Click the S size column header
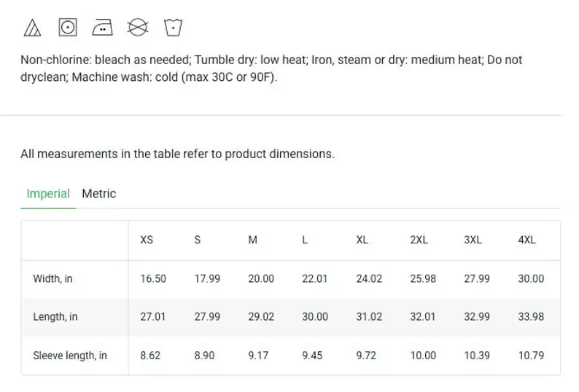Image resolution: width=579 pixels, height=392 pixels. click(x=198, y=240)
